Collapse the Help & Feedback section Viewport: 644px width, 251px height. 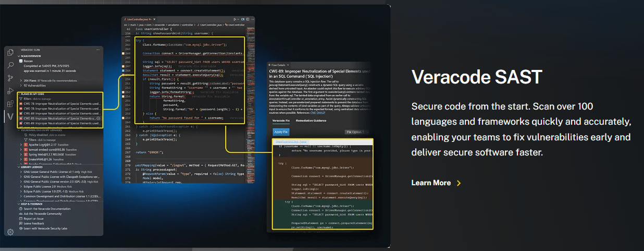19,204
